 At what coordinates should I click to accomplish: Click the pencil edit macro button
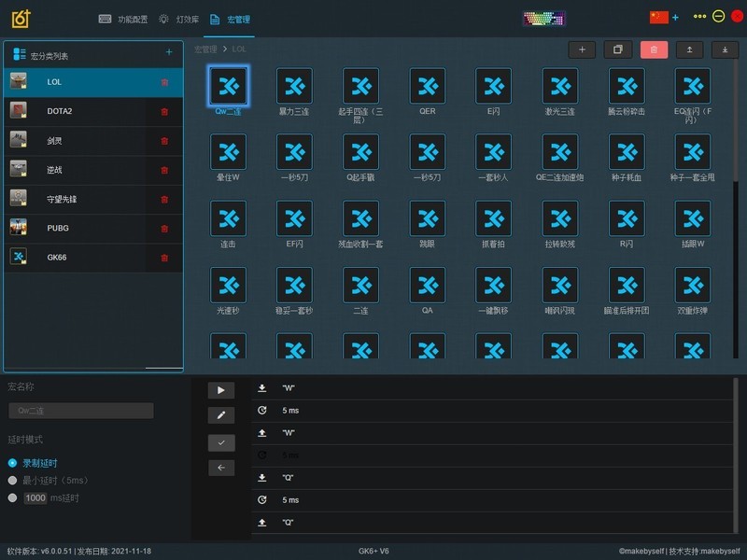click(221, 415)
